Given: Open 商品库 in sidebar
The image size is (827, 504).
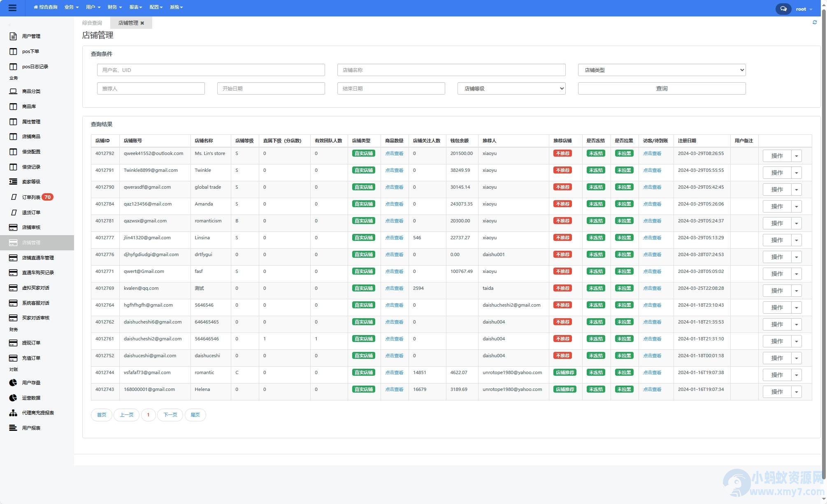Looking at the screenshot, I should [x=29, y=106].
